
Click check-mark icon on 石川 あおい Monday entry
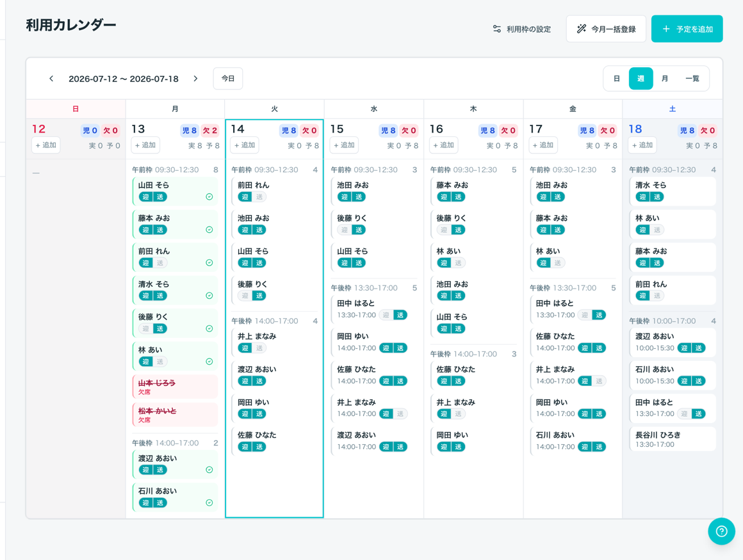[209, 503]
